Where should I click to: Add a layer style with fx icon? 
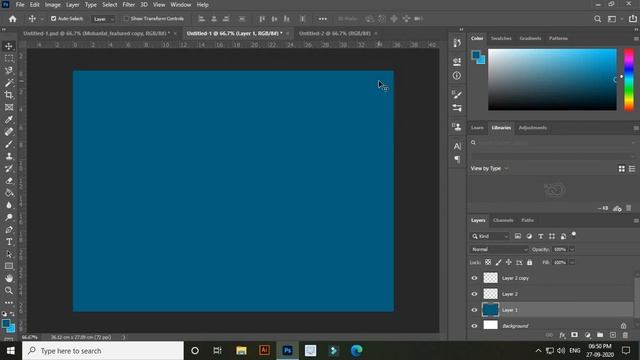pos(562,335)
